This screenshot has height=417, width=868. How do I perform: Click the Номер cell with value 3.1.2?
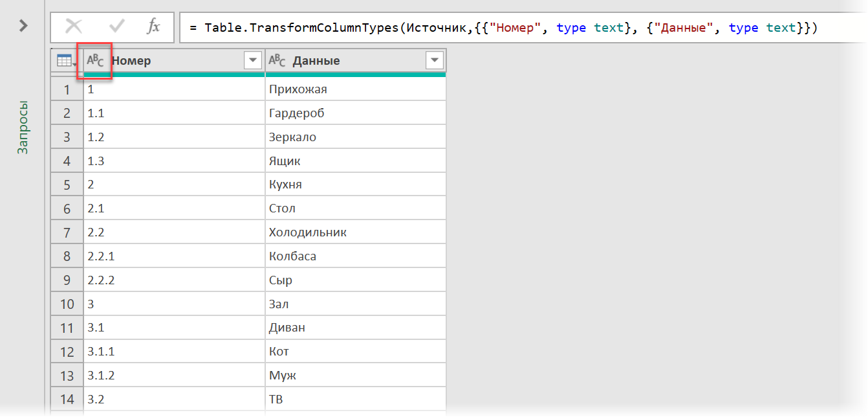click(x=174, y=376)
